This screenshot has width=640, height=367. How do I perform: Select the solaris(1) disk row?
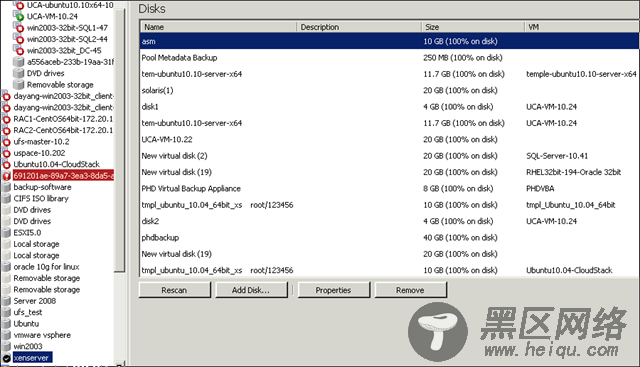tap(389, 90)
